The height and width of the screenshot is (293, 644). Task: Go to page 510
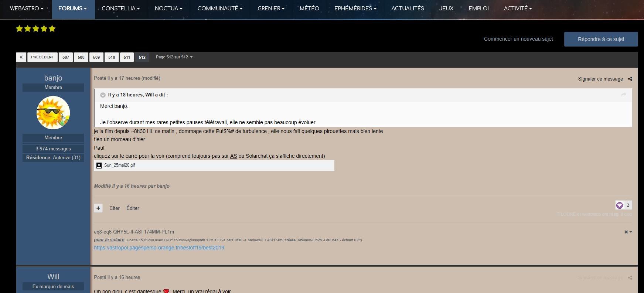coord(112,57)
